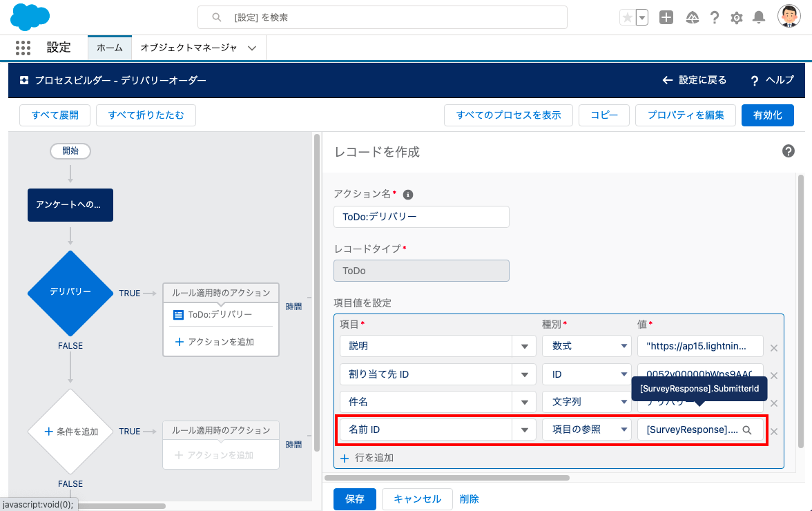Click the canvas vertical scrollbar

[x=316, y=293]
